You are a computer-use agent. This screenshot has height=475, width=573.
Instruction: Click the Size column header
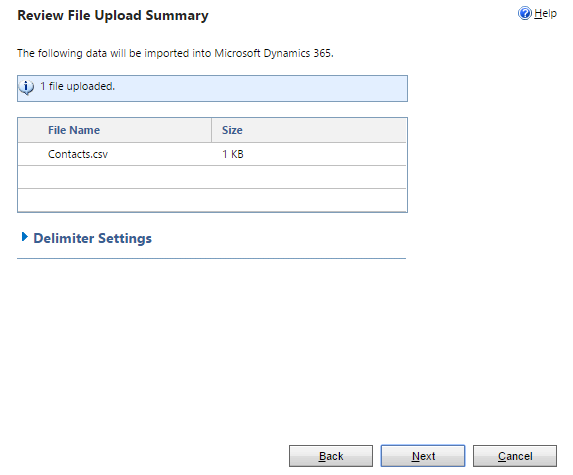[232, 130]
